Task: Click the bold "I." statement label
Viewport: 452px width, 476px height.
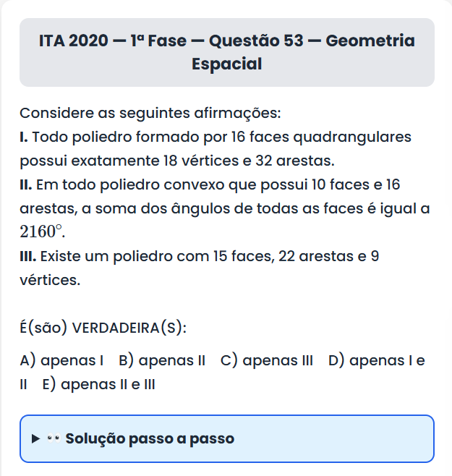Action: click(x=25, y=137)
